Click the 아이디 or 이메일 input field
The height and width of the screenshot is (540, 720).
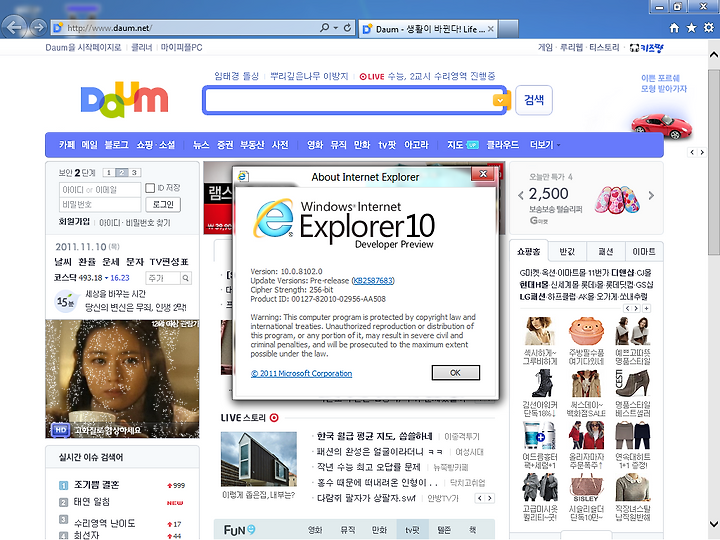[100, 190]
